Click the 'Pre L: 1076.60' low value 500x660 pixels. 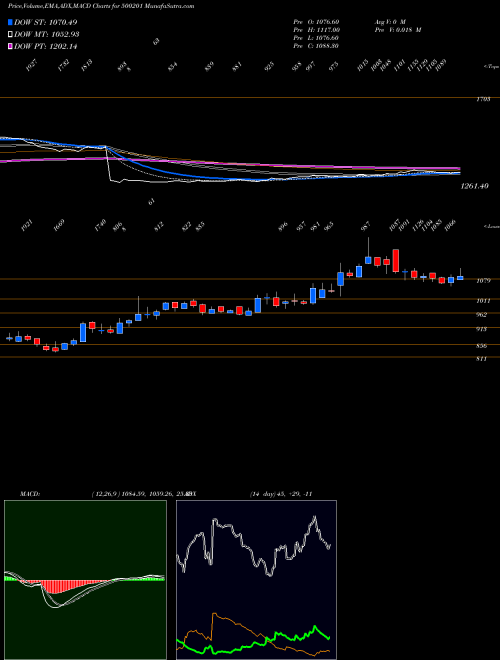coord(316,38)
